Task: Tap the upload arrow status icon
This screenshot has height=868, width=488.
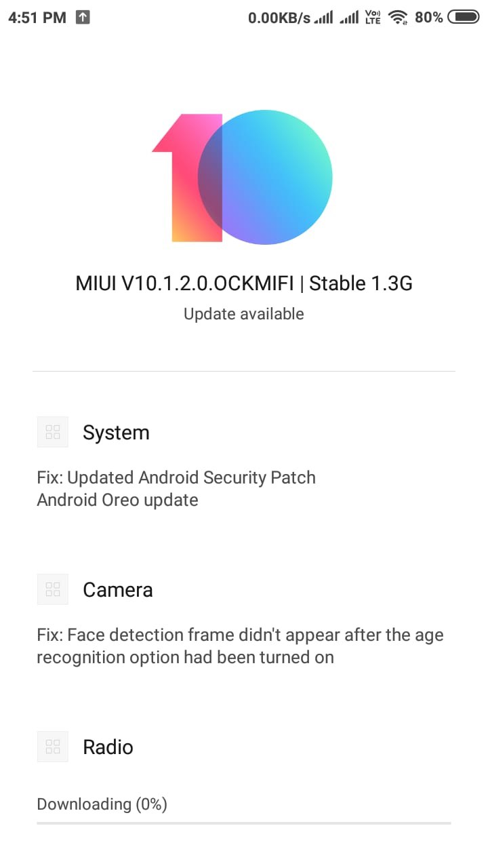Action: pos(82,18)
